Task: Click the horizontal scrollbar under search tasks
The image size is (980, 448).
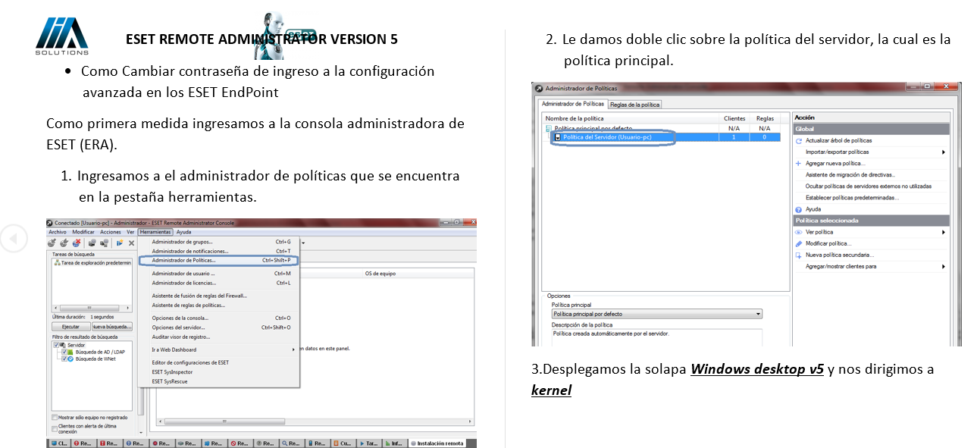Action: tap(92, 309)
